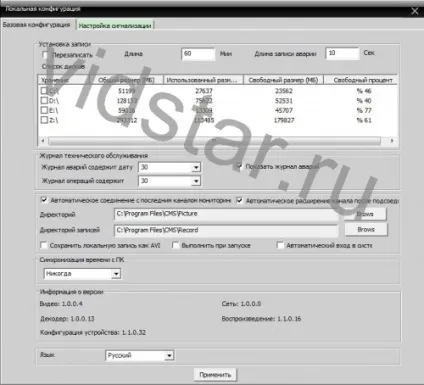Enable saving local record as AVI
424x385 pixels.
(44, 245)
